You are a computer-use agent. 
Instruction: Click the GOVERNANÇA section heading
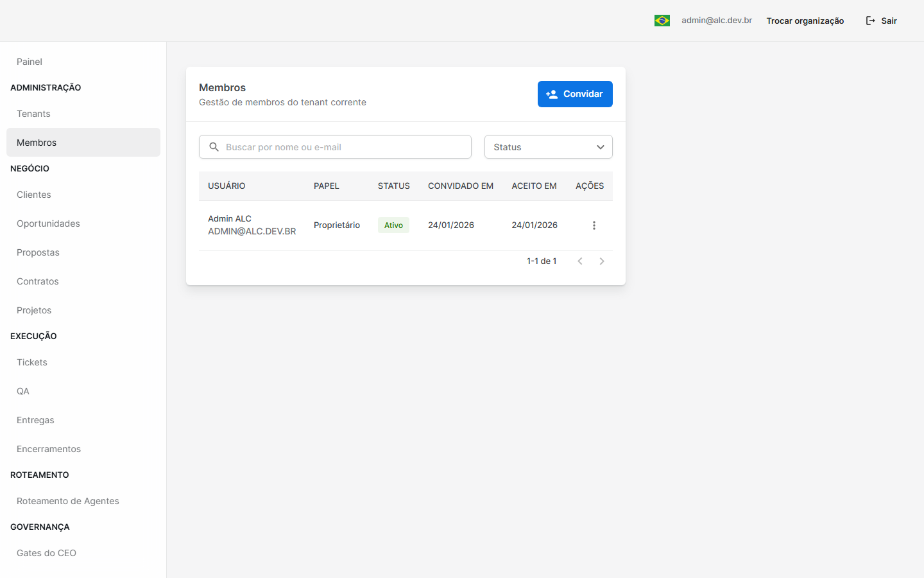[x=40, y=527]
